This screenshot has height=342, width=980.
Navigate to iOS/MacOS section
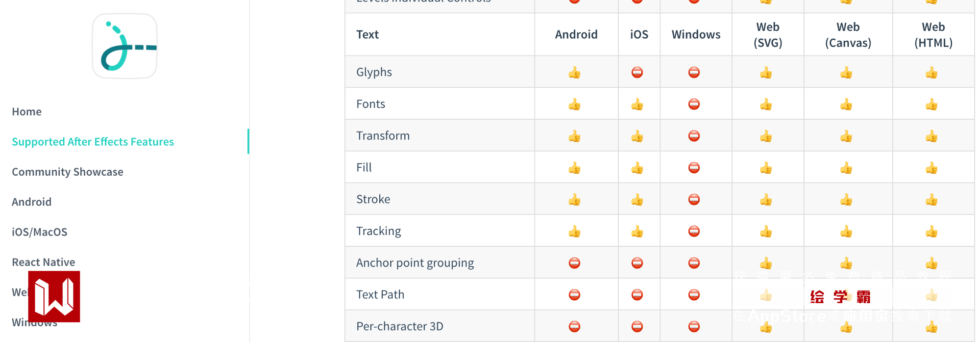click(40, 232)
